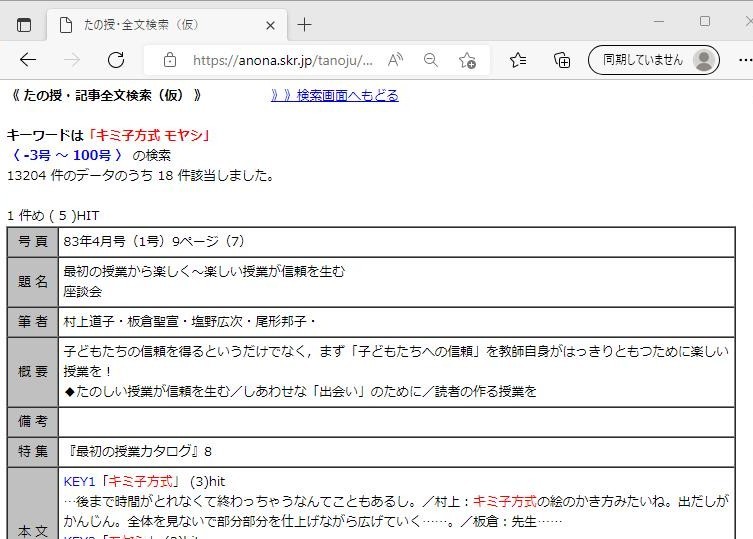The height and width of the screenshot is (539, 753).
Task: Click the anona.skr.jp address bar
Action: pos(282,60)
